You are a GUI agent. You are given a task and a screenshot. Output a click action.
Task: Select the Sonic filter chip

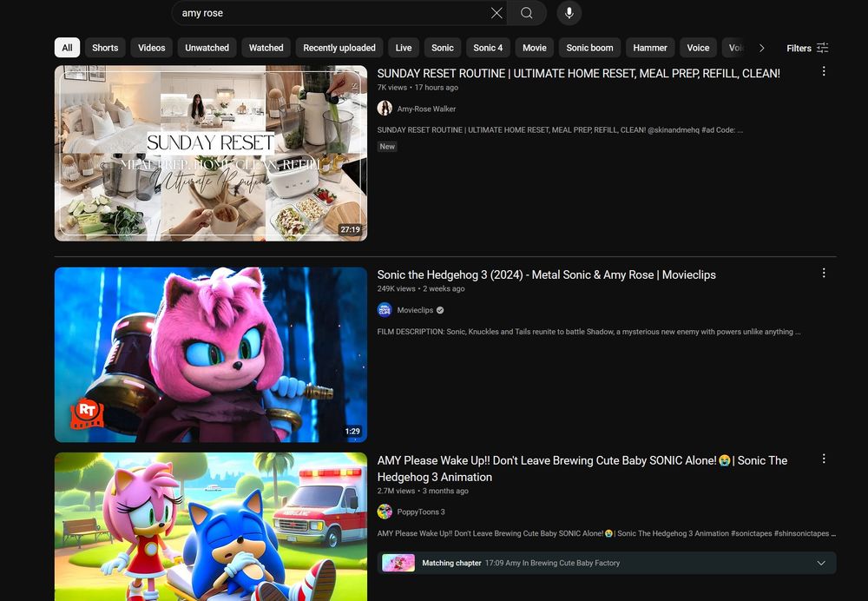(x=443, y=48)
